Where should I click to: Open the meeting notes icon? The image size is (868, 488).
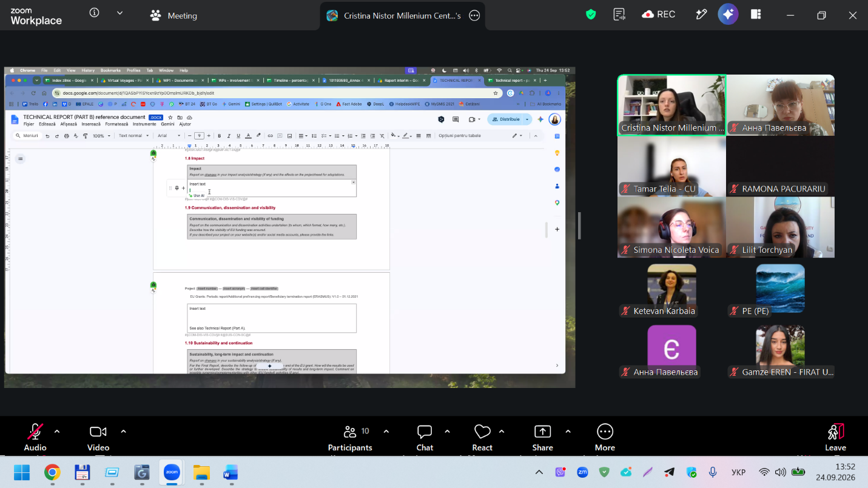[619, 15]
